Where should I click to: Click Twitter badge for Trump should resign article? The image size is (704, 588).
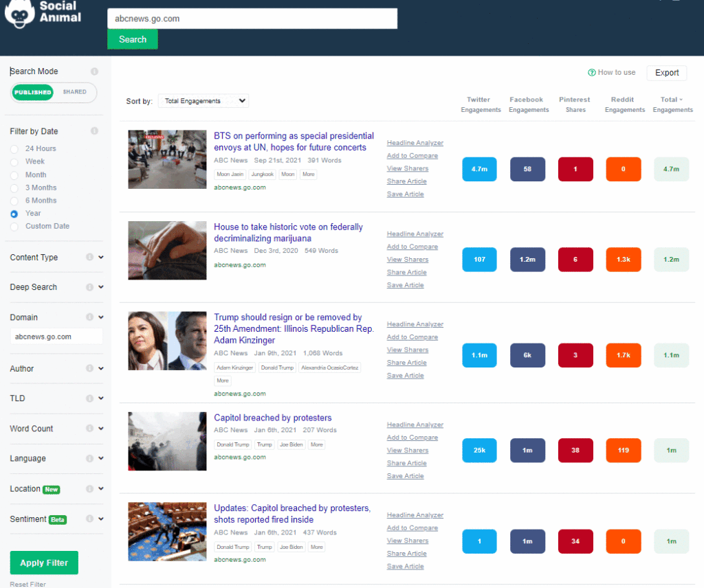coord(479,355)
